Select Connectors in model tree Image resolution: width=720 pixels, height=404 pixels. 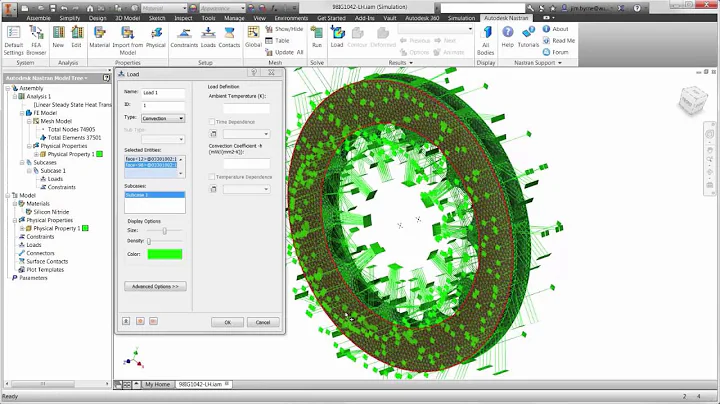[x=40, y=253]
